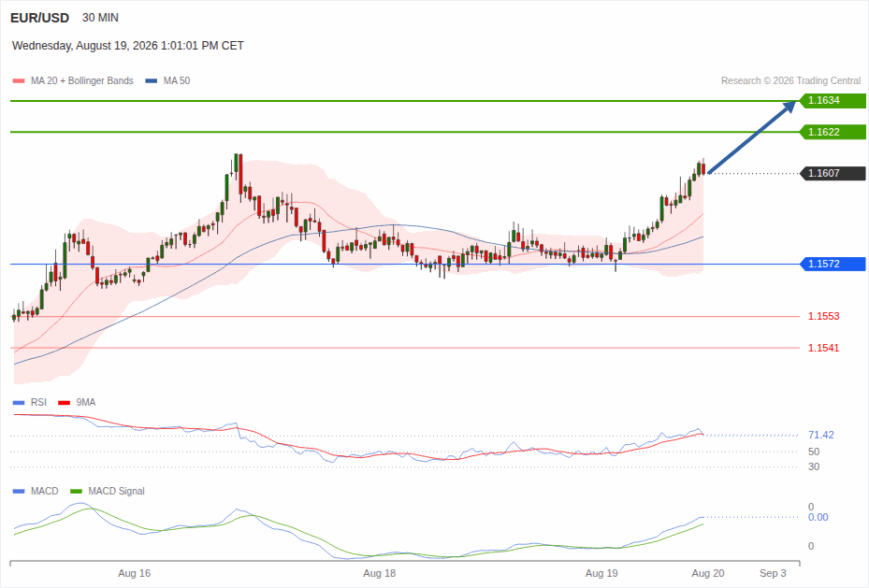
Task: Click the RSI 50 level label
Action: 814,452
